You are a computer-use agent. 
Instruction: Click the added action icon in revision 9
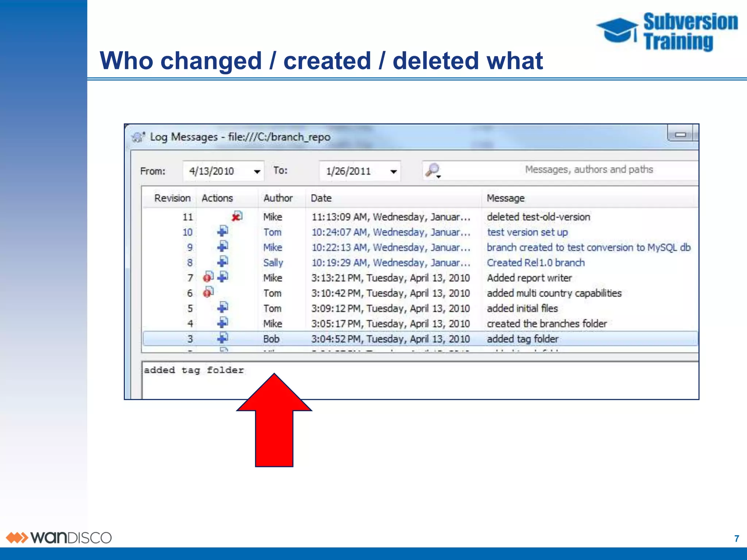222,246
